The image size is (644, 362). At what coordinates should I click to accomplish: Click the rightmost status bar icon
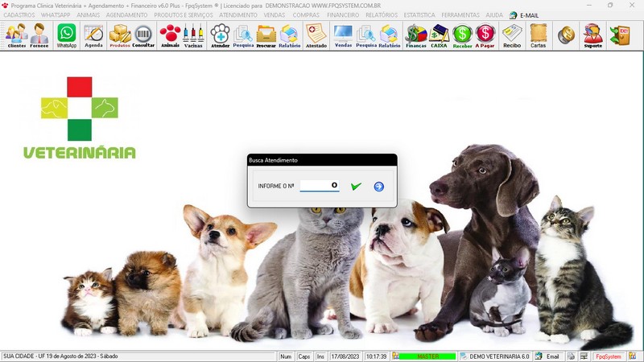point(633,356)
